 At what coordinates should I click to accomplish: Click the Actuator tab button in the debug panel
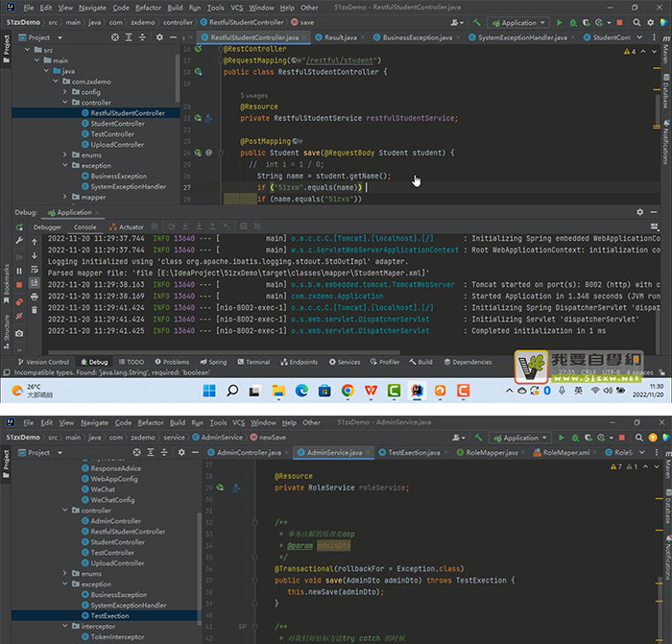coord(127,227)
